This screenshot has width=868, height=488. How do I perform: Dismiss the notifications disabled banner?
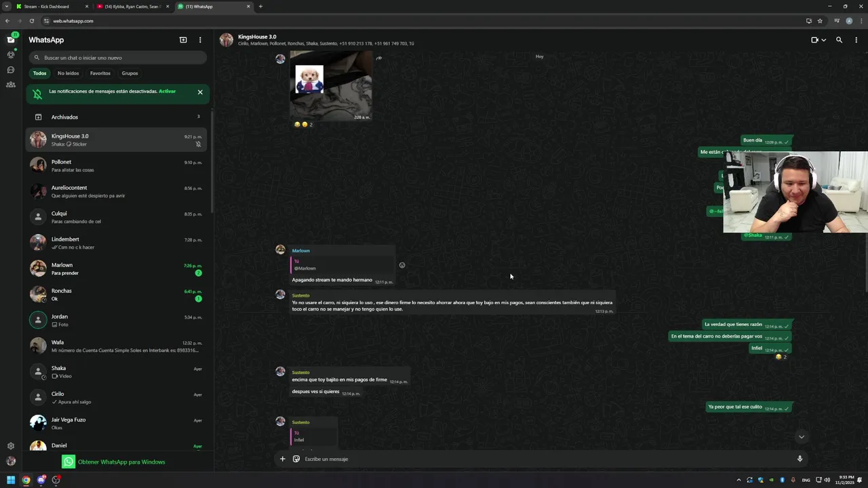[x=200, y=92]
